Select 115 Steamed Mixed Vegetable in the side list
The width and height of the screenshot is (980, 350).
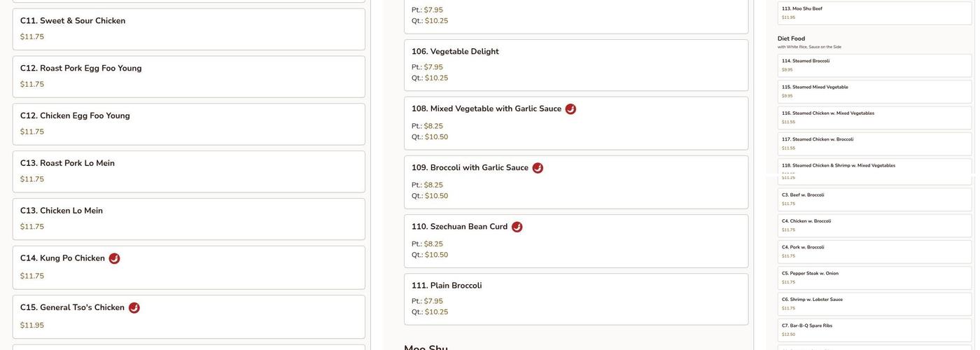[874, 91]
